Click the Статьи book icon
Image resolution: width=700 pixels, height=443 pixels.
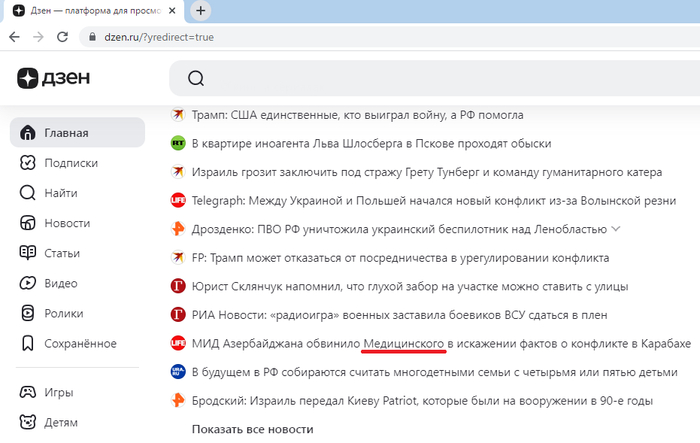point(28,253)
